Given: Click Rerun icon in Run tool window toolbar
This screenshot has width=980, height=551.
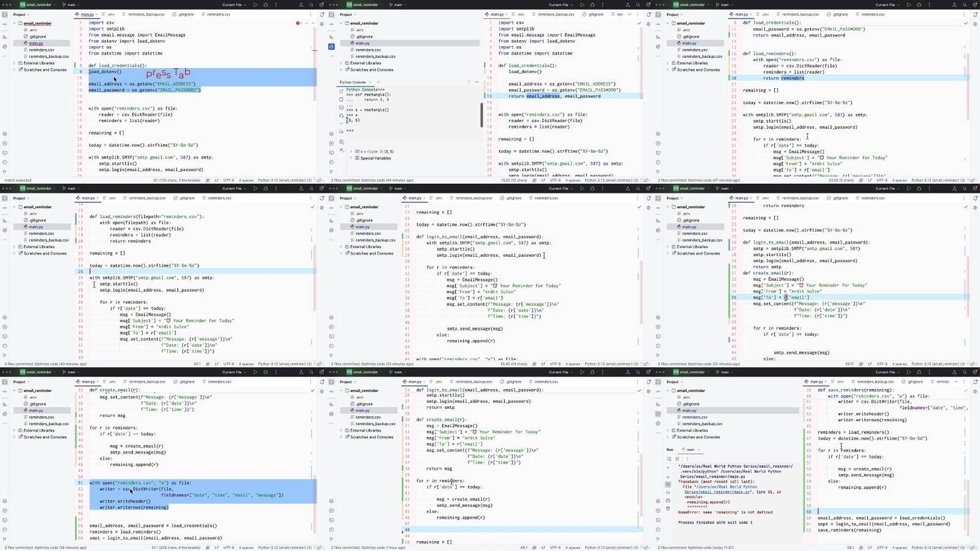Looking at the screenshot, I should [669, 458].
